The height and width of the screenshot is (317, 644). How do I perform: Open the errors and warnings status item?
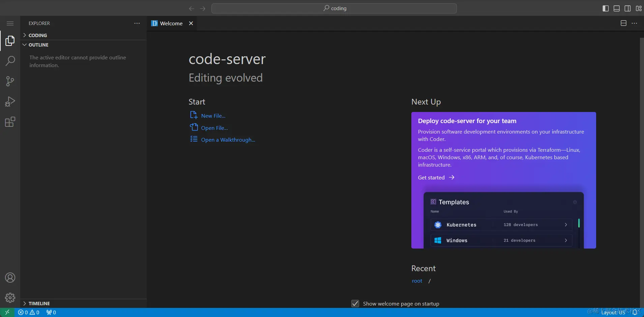pos(29,312)
